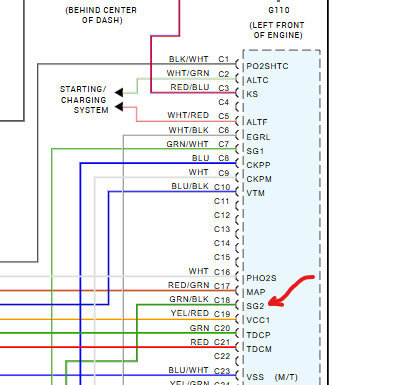The image size is (417, 385).
Task: Select the VSS signal name
Action: (255, 377)
